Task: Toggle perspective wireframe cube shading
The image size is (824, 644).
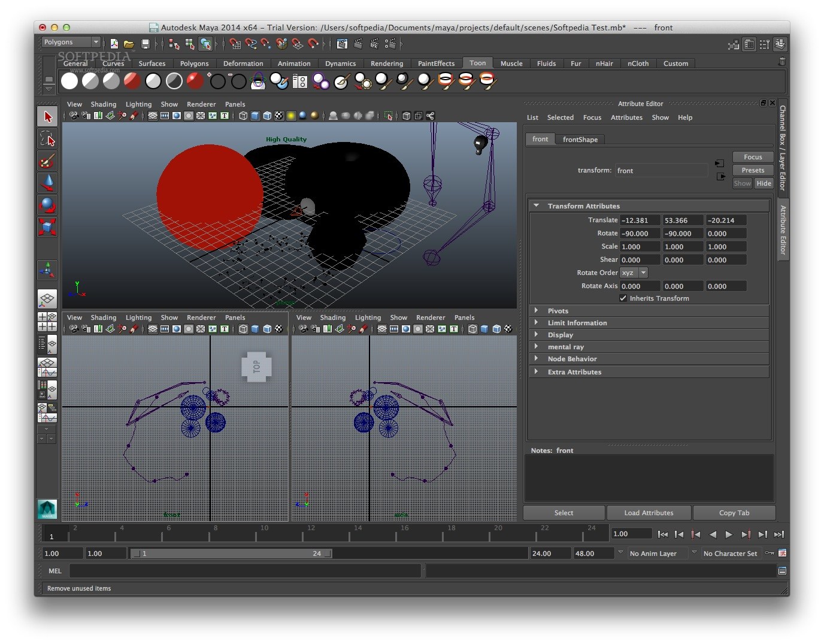Action: 243,116
